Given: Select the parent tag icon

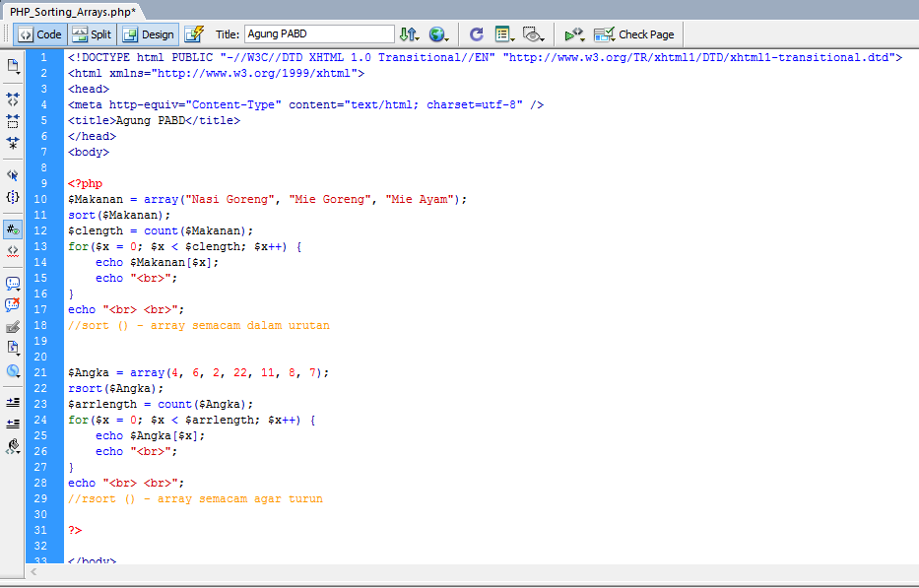Looking at the screenshot, I should click(13, 174).
